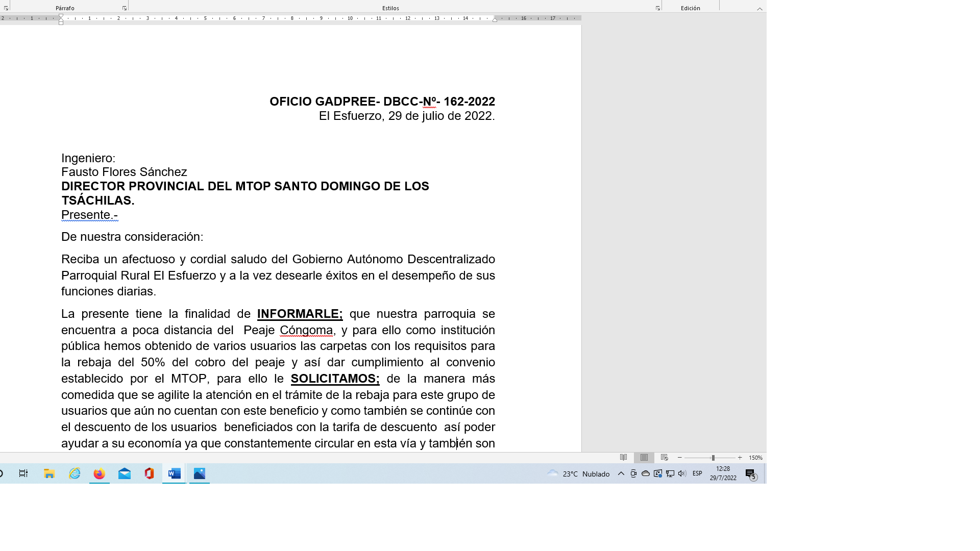
Task: Click Word taskbar button
Action: (174, 474)
